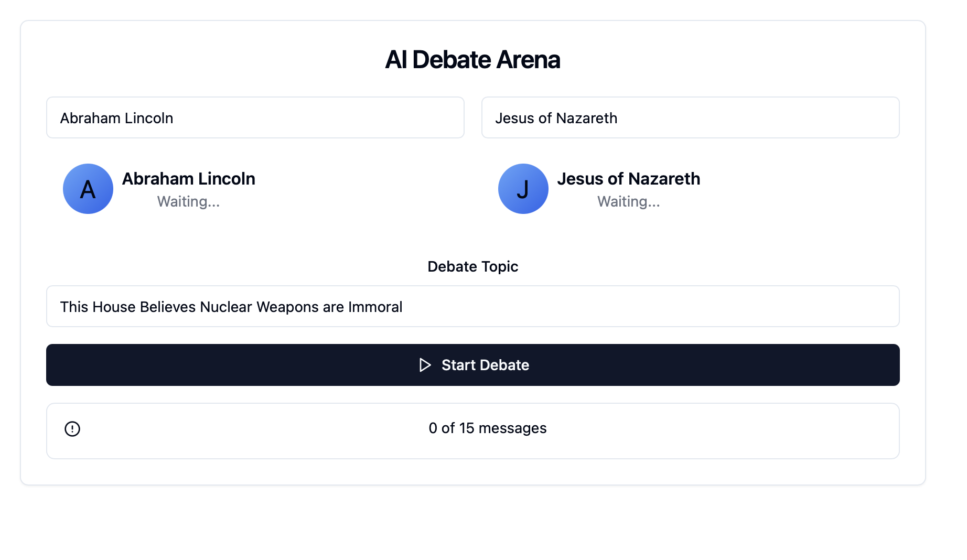The image size is (967, 560).
Task: Click the debate topic text field
Action: point(473,306)
